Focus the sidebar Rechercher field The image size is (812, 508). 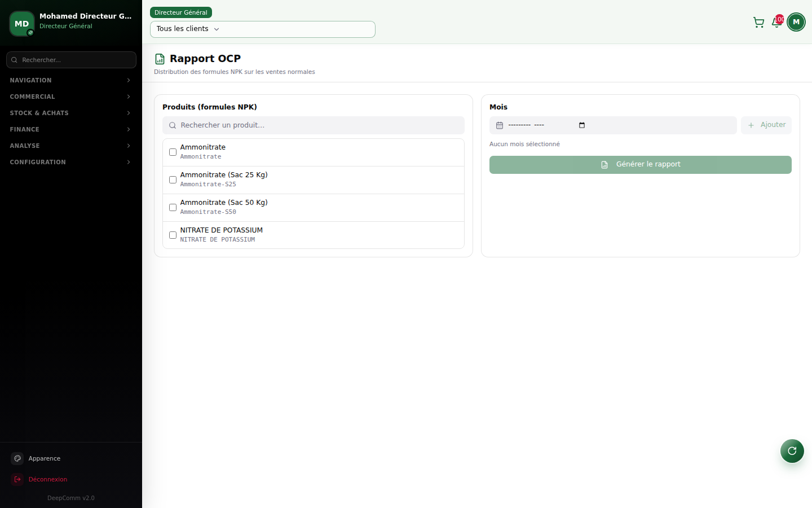[x=71, y=60]
